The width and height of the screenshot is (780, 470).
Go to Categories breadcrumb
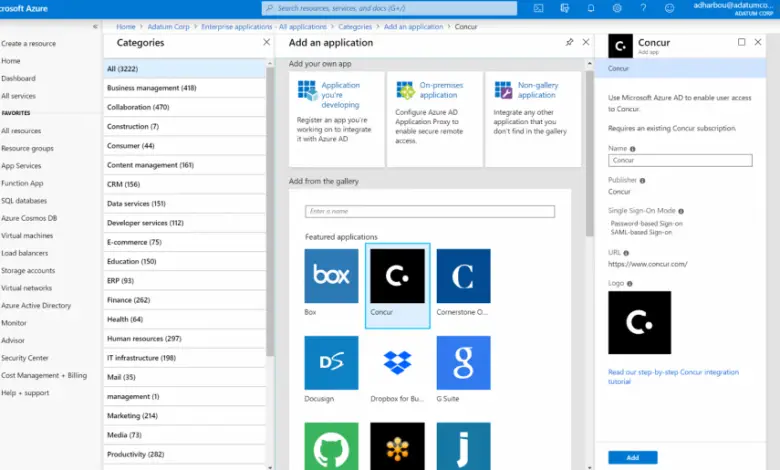click(355, 26)
